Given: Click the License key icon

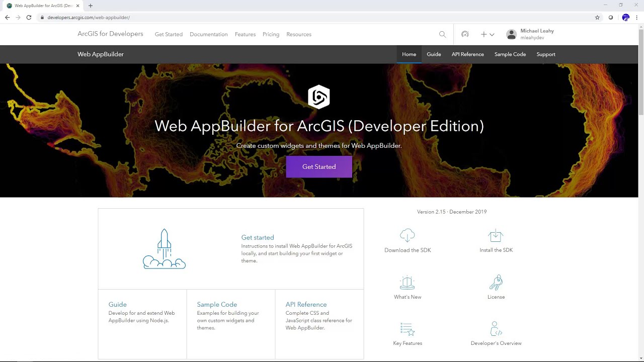Looking at the screenshot, I should pos(496,282).
